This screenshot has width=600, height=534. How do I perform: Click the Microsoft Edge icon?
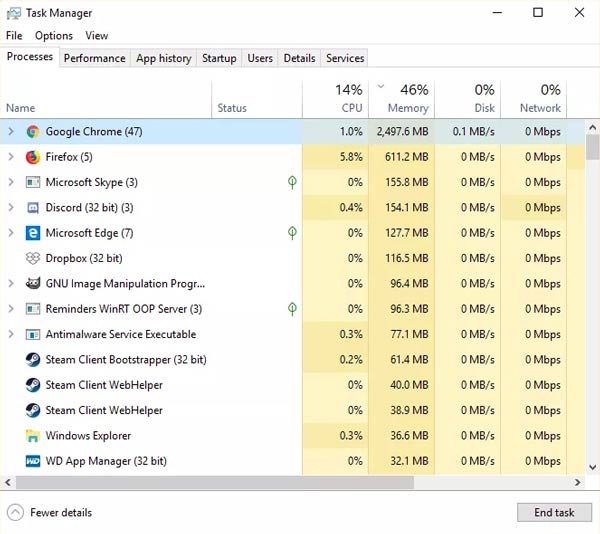[33, 233]
